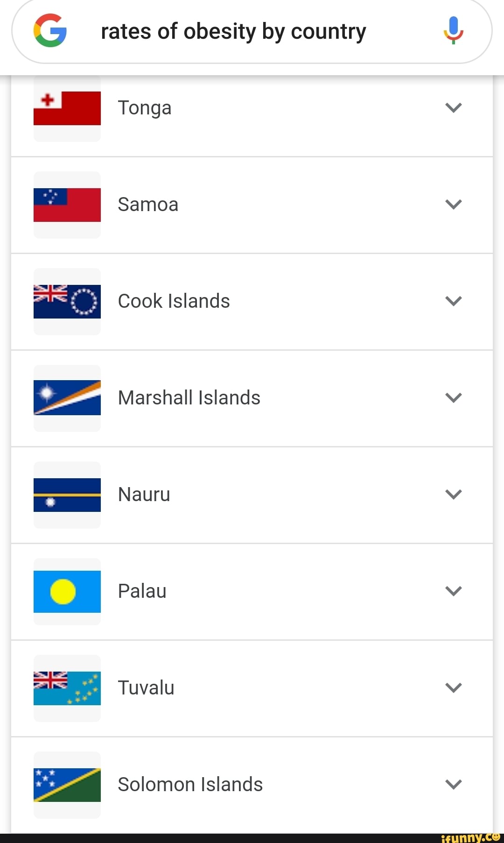Click the Tonga flag icon

click(67, 107)
